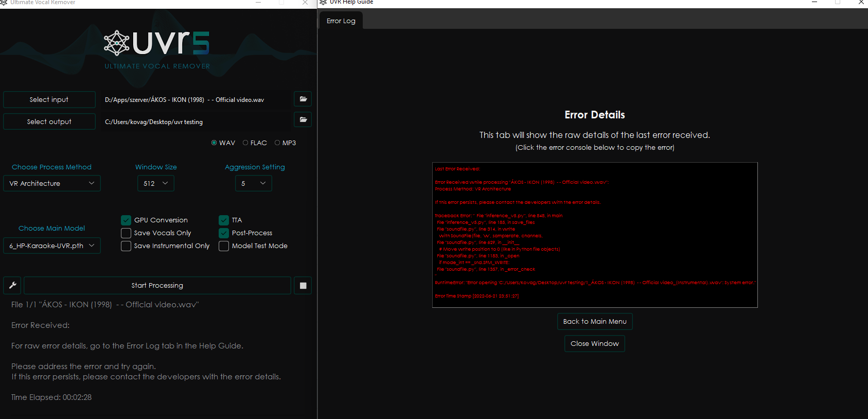Click 'File 1/1' status line
The image size is (868, 419).
pos(105,305)
